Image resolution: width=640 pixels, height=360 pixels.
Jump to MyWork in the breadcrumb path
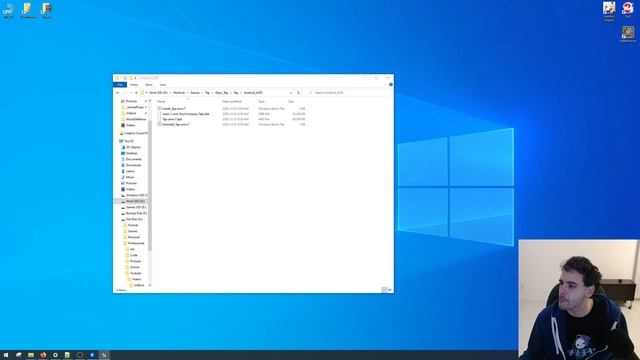pos(179,93)
